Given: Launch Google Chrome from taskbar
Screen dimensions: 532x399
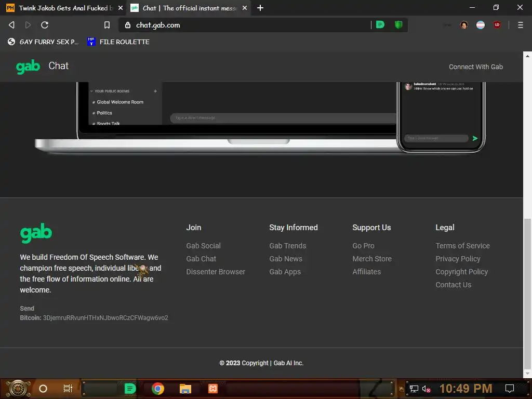Looking at the screenshot, I should click(x=157, y=389).
